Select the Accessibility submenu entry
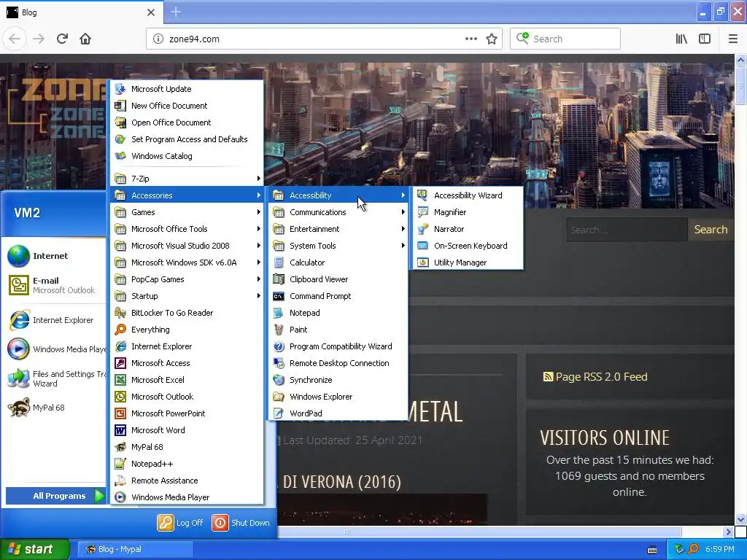 pyautogui.click(x=338, y=195)
